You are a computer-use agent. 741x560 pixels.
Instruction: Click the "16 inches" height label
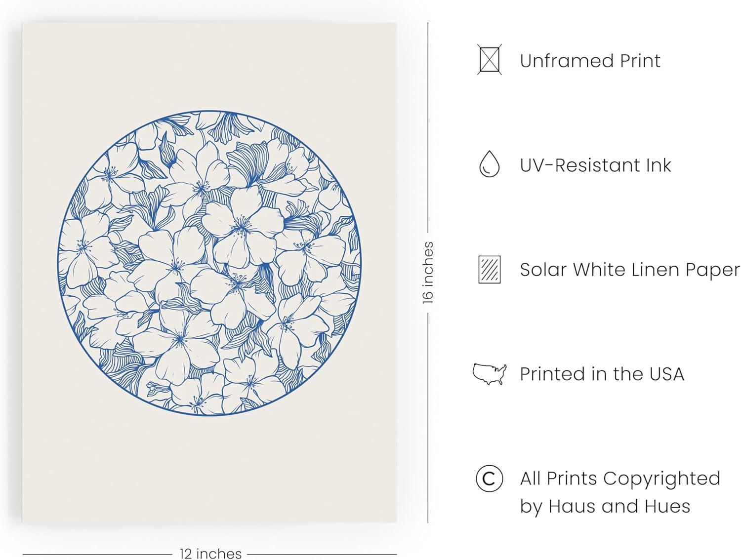tap(428, 272)
